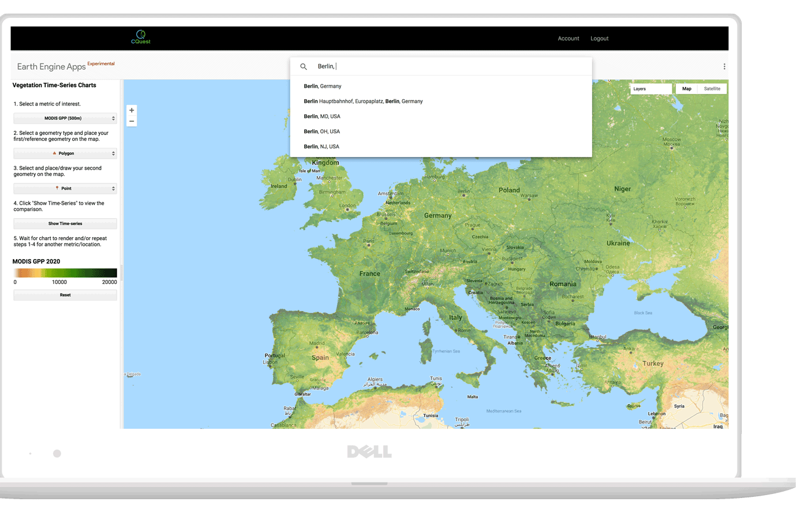
Task: Click the CQuest logo icon
Action: point(141,37)
